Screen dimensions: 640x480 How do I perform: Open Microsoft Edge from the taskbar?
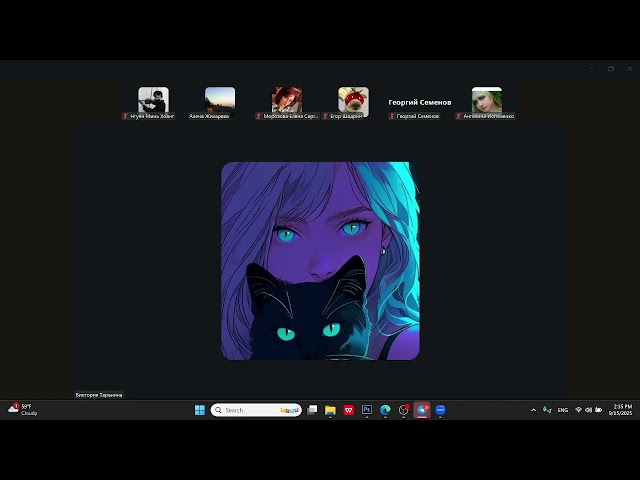click(385, 410)
